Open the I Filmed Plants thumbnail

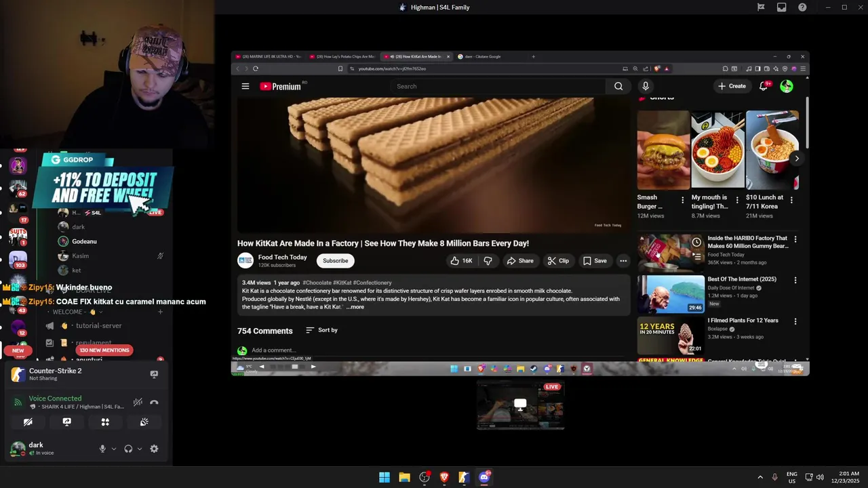671,335
